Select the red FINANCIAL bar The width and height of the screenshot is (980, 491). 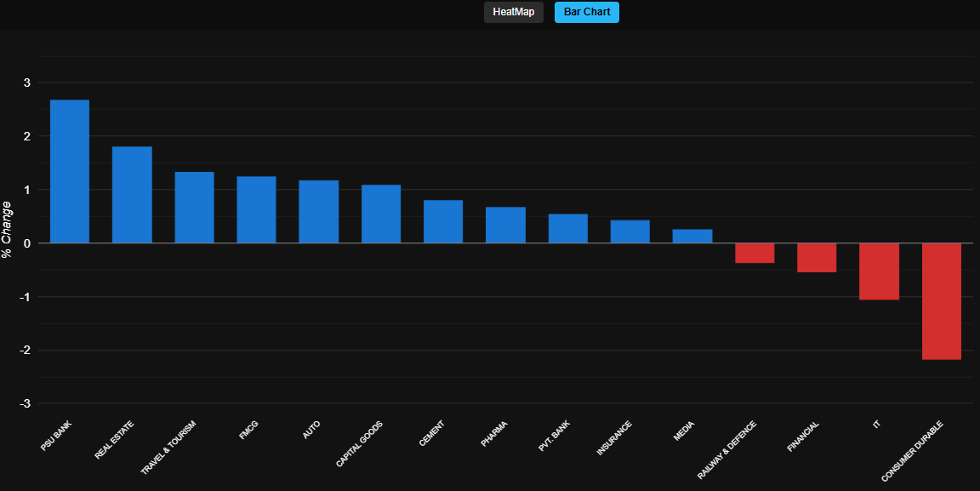point(817,258)
